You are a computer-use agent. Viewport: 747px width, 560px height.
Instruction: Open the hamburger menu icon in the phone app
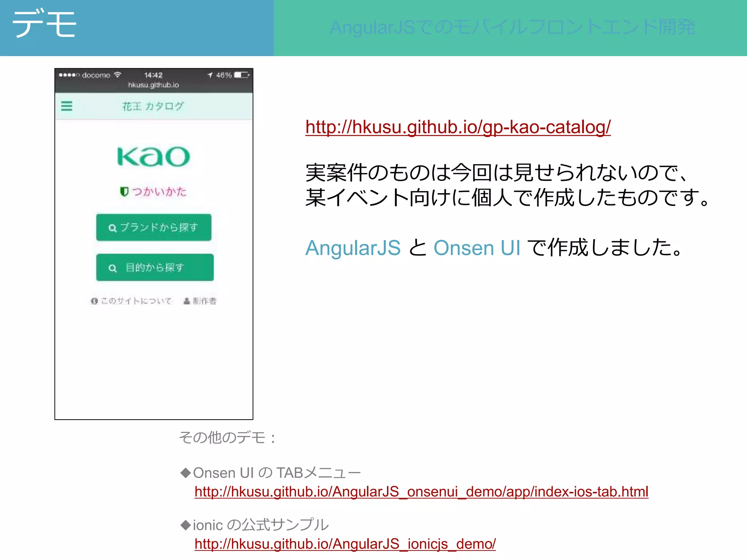(x=66, y=106)
